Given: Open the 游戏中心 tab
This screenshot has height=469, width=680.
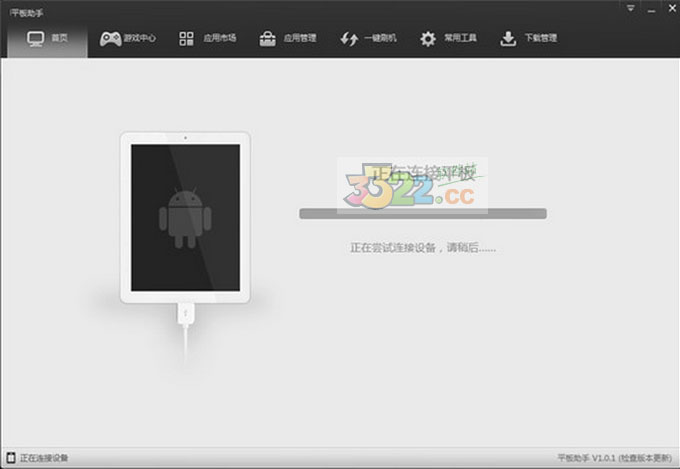Looking at the screenshot, I should tap(128, 39).
